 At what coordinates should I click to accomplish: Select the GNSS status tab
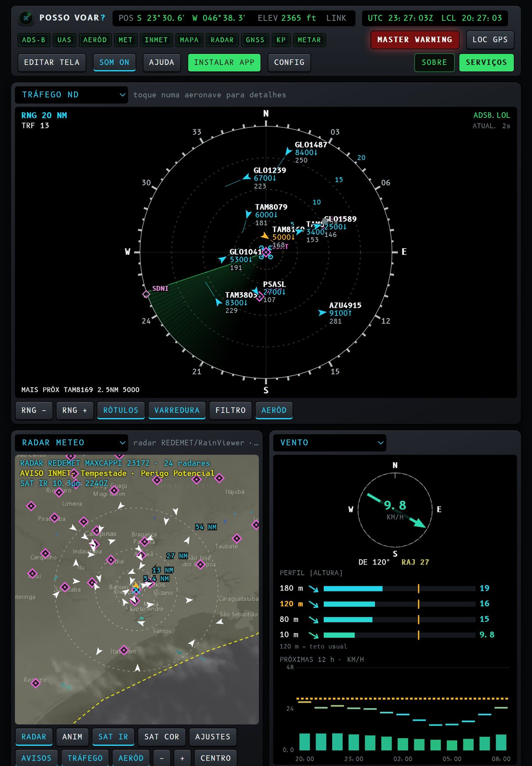[x=255, y=40]
